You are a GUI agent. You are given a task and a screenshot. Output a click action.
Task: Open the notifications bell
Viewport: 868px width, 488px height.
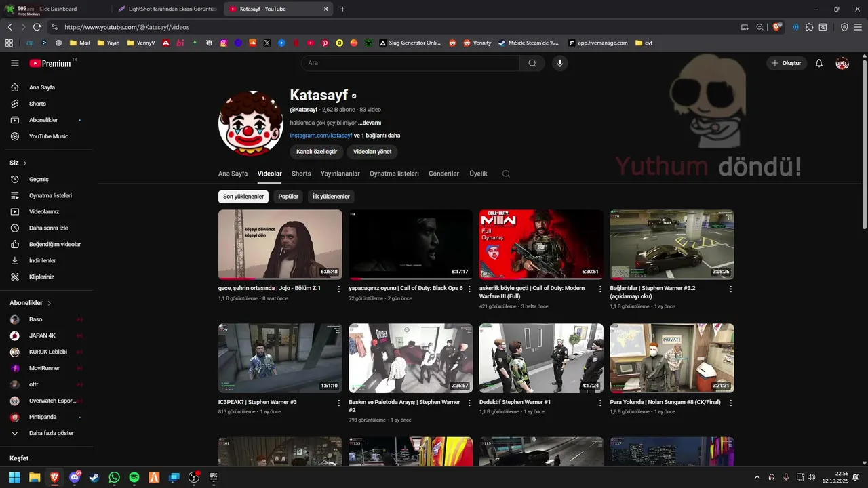pyautogui.click(x=818, y=63)
